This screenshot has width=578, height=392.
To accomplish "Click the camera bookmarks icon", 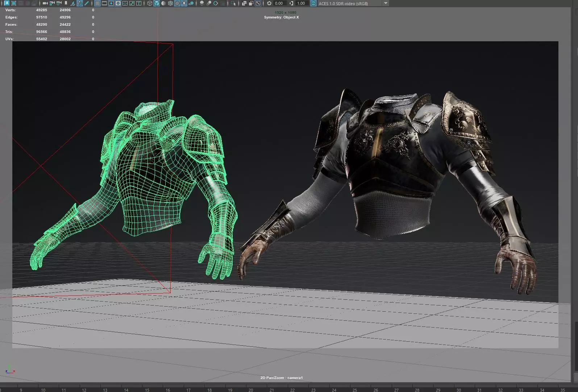I will [x=66, y=3].
